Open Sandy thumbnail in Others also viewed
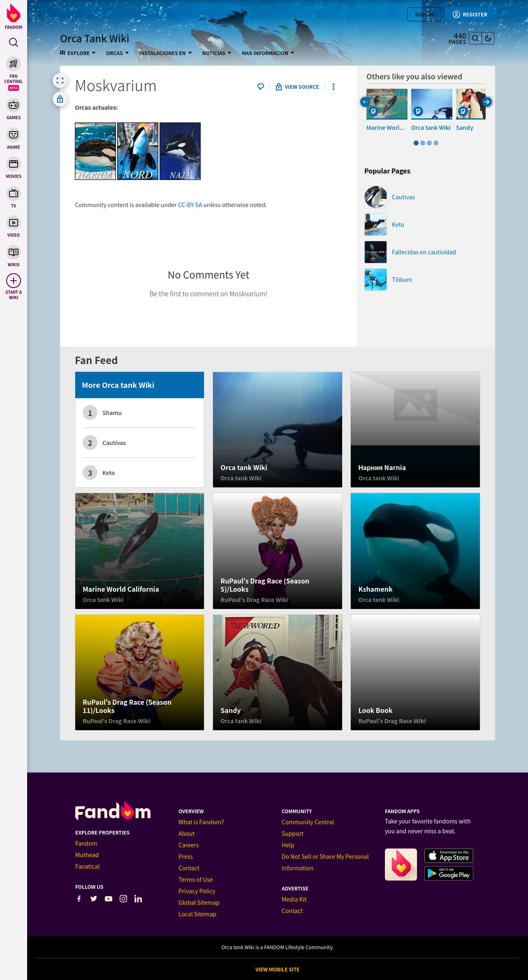Viewport: 528px width, 980px height. [x=471, y=104]
